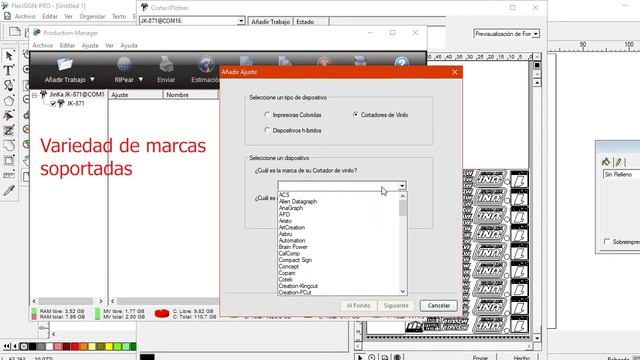This screenshot has width=640, height=360.
Task: Click the Al Fondo button
Action: click(x=358, y=305)
